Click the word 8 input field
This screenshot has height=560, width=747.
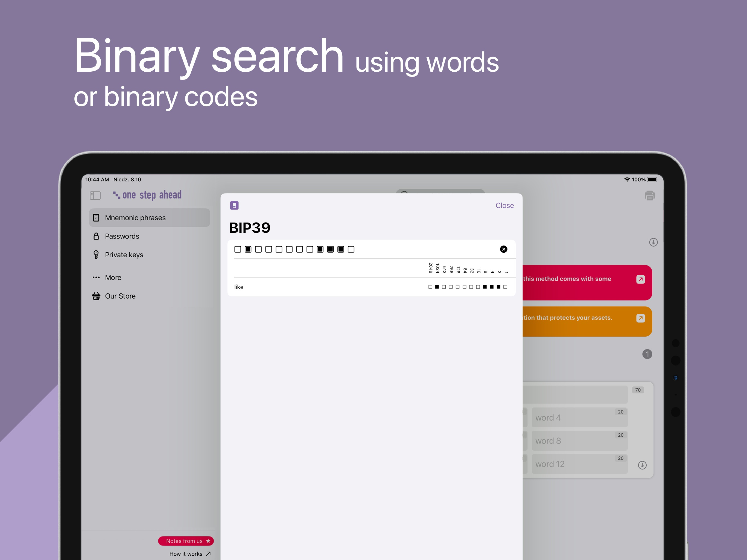(579, 441)
